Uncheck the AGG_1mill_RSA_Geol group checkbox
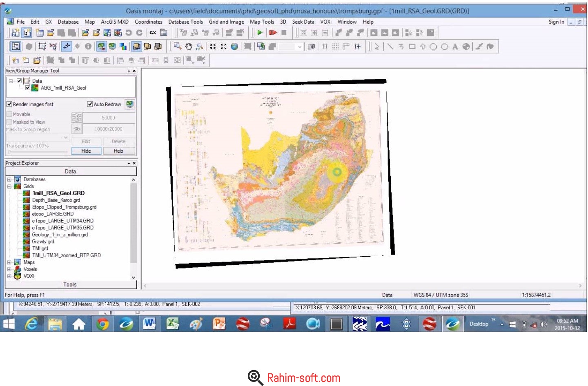This screenshot has width=588, height=386. pyautogui.click(x=28, y=88)
